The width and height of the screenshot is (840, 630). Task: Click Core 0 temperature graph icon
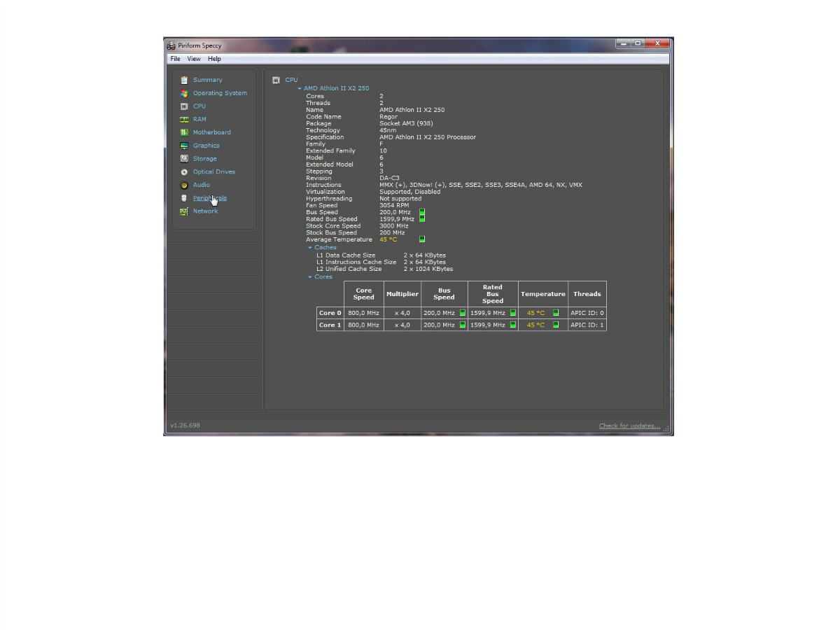(556, 313)
